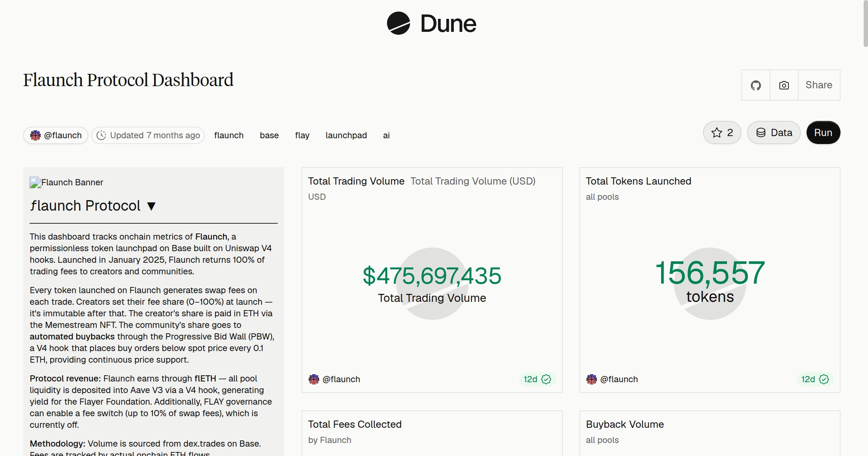Click the broken Flaunch Banner image
Image resolution: width=868 pixels, height=456 pixels.
tap(67, 182)
